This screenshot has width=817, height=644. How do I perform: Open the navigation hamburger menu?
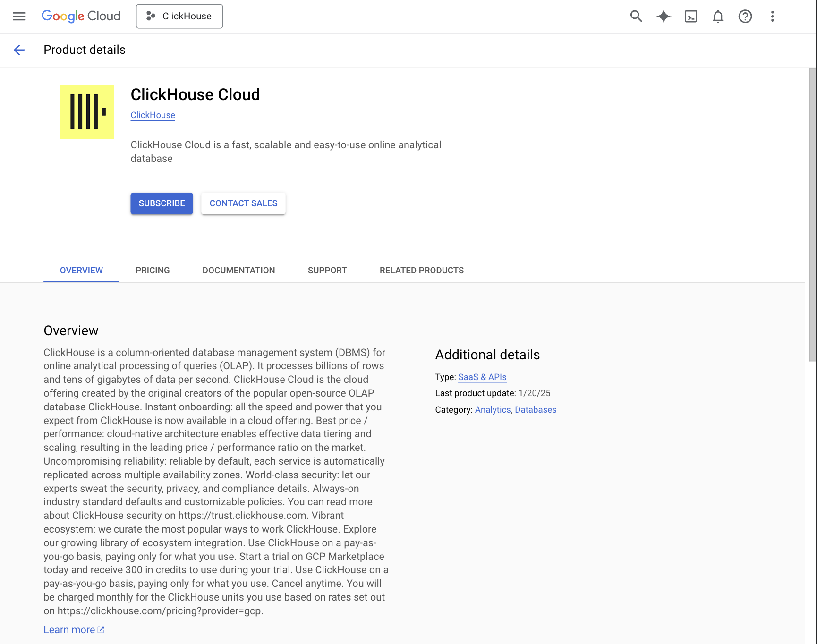point(19,16)
